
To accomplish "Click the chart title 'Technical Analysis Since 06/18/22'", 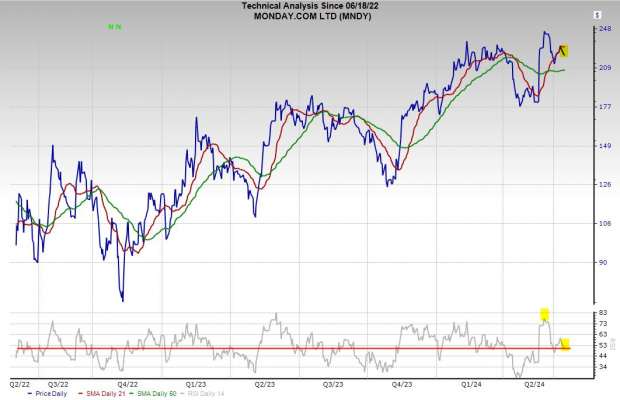I will pyautogui.click(x=309, y=6).
